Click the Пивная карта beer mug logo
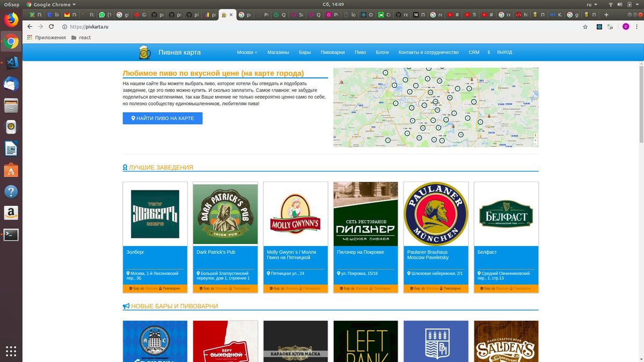 click(x=145, y=52)
